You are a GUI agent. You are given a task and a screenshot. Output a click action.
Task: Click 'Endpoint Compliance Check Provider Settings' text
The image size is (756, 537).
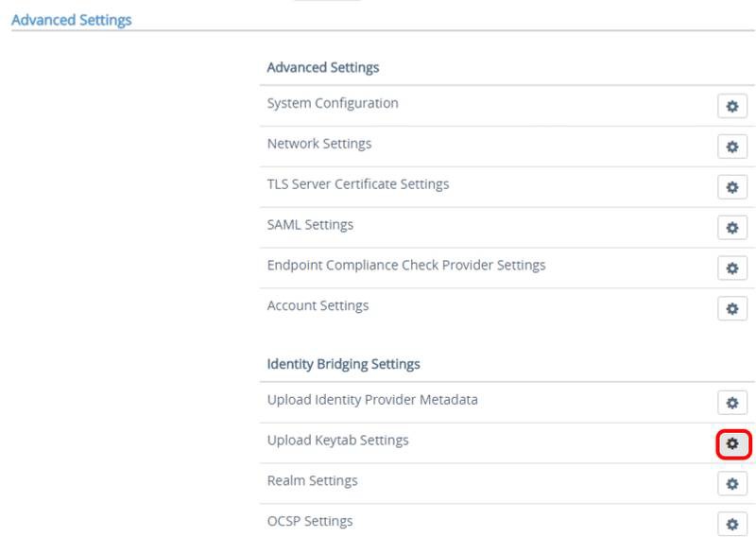click(x=406, y=265)
